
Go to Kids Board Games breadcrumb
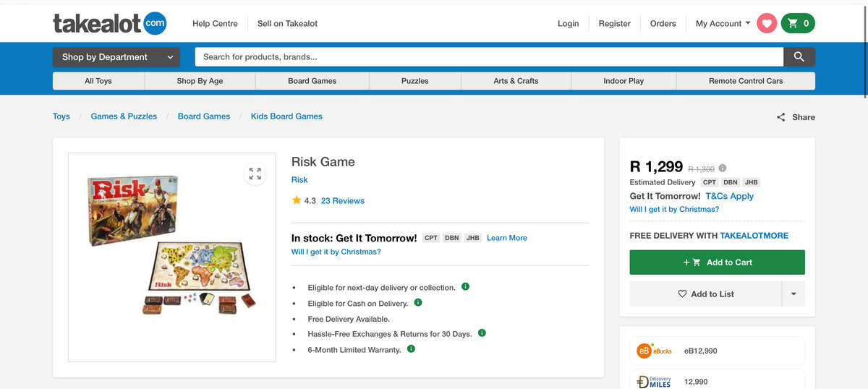[x=286, y=116]
